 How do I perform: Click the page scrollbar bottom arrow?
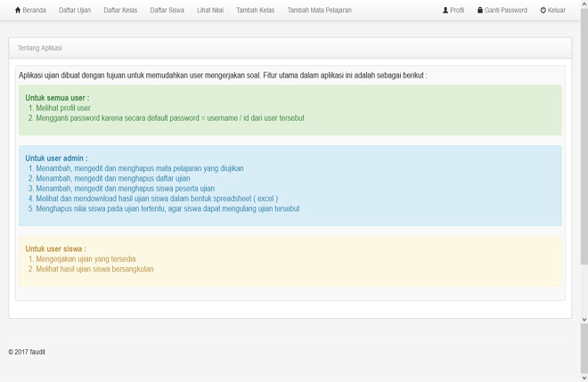584,378
